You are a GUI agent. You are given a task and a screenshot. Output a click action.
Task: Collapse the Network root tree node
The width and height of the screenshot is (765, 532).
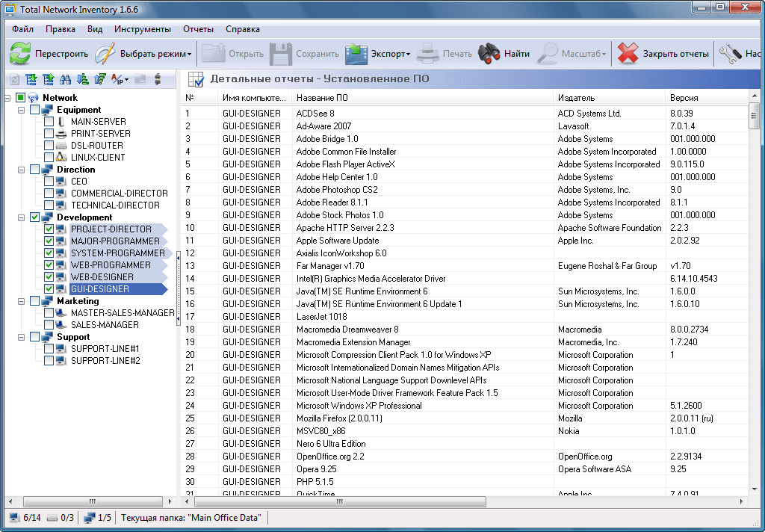pyautogui.click(x=7, y=98)
